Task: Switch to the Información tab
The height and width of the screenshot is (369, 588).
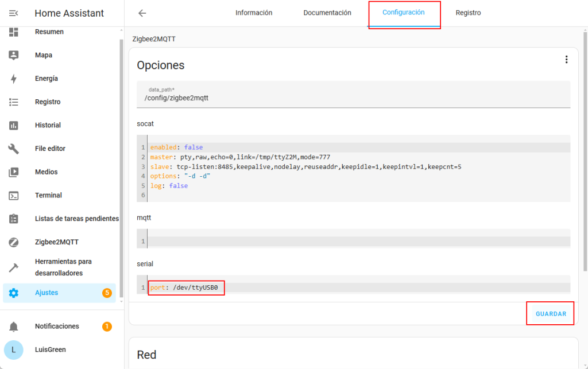Action: pos(254,13)
